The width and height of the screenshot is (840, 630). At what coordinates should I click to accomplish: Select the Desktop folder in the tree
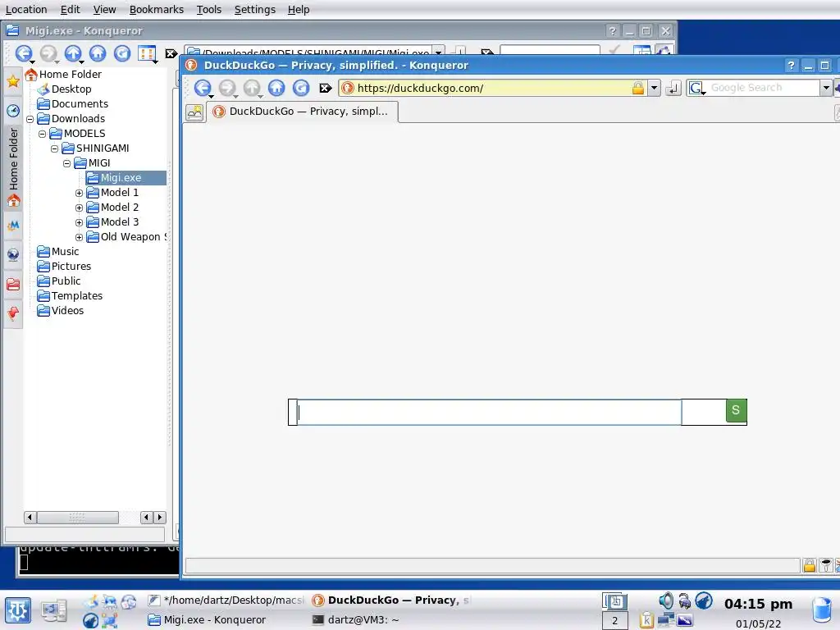64,89
